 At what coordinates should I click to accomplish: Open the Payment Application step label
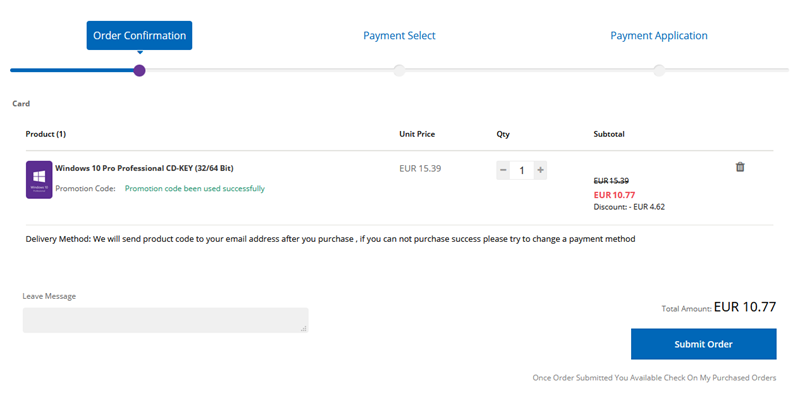coord(659,36)
